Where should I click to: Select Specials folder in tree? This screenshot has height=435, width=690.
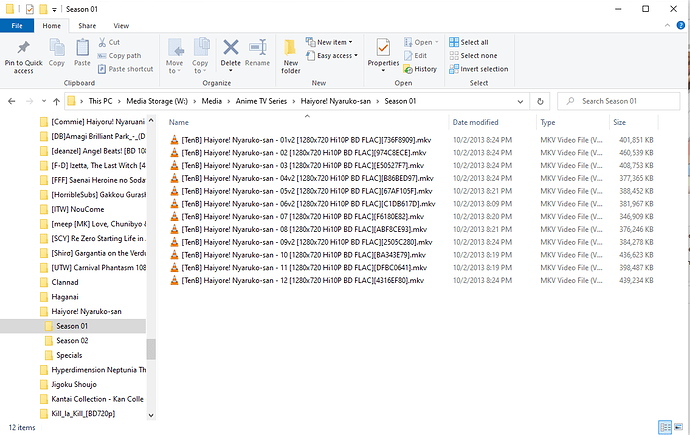[x=69, y=355]
